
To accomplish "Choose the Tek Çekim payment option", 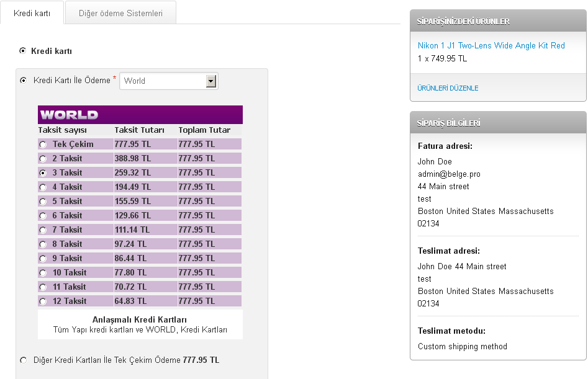I will (x=43, y=145).
